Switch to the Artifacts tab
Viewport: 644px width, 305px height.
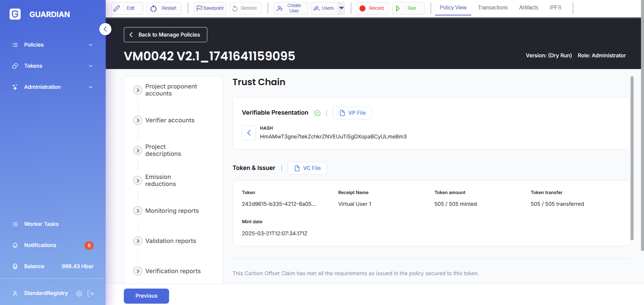[528, 8]
